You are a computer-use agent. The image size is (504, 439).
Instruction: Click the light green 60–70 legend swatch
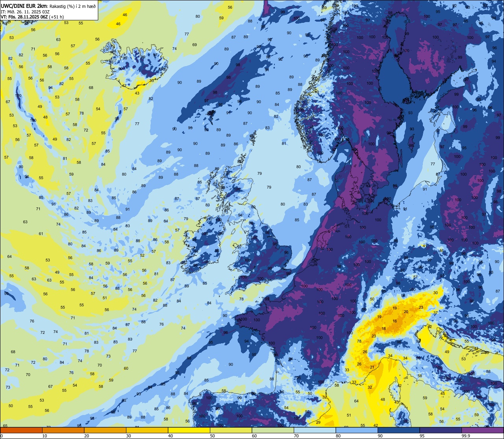[273, 430]
